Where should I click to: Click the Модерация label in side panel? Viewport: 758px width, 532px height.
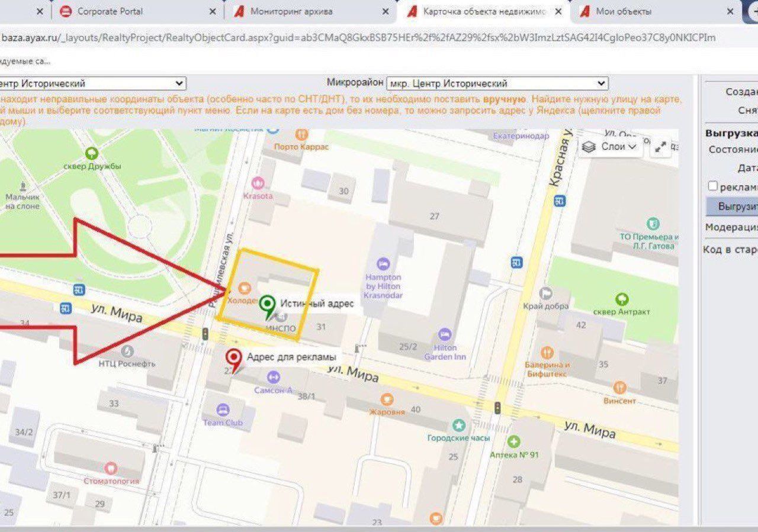point(731,227)
